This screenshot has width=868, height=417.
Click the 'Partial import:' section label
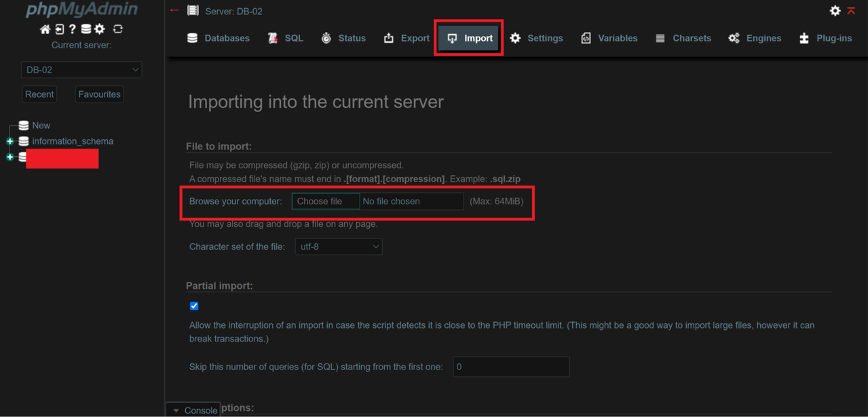pos(219,285)
